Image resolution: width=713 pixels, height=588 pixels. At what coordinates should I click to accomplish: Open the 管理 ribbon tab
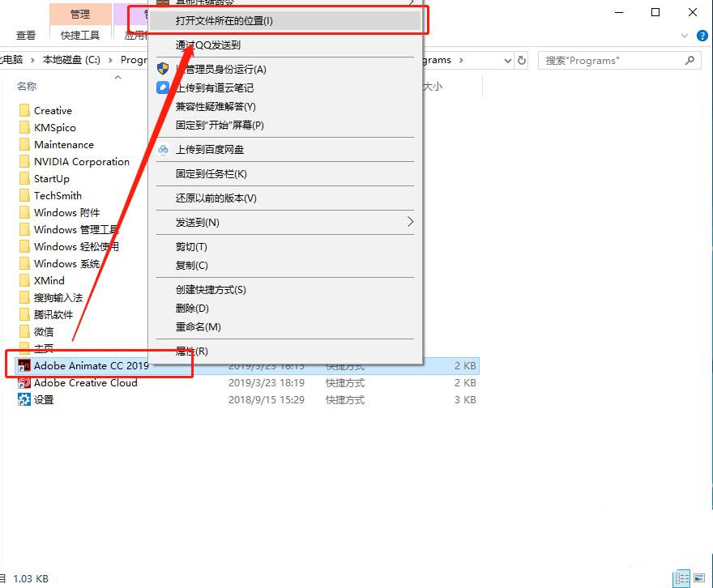point(80,15)
